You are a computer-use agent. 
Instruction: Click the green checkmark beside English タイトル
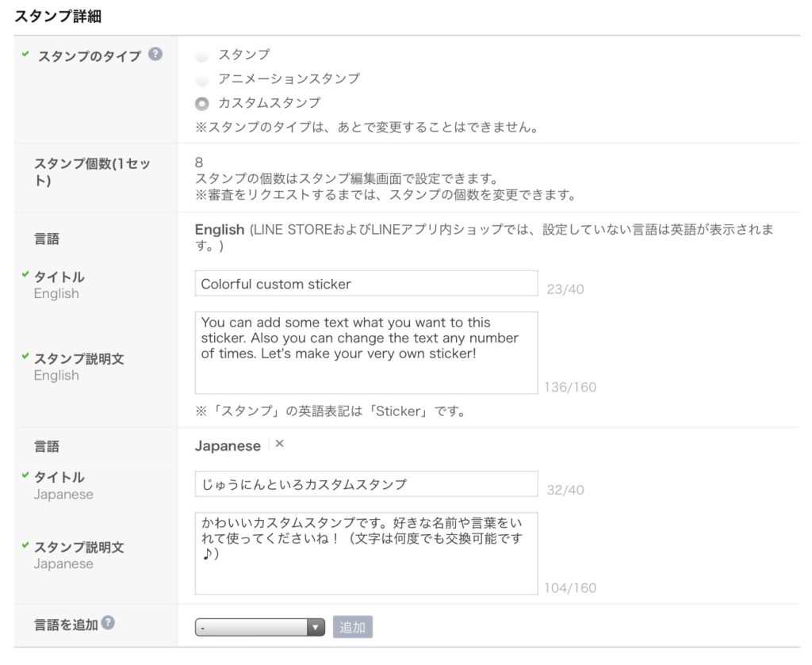25,275
